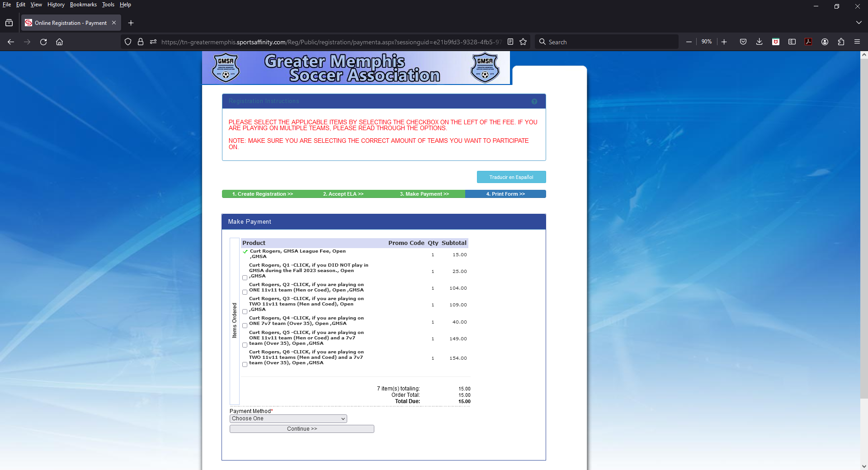The width and height of the screenshot is (868, 470).
Task: Open the Payment Method dropdown
Action: (x=288, y=419)
